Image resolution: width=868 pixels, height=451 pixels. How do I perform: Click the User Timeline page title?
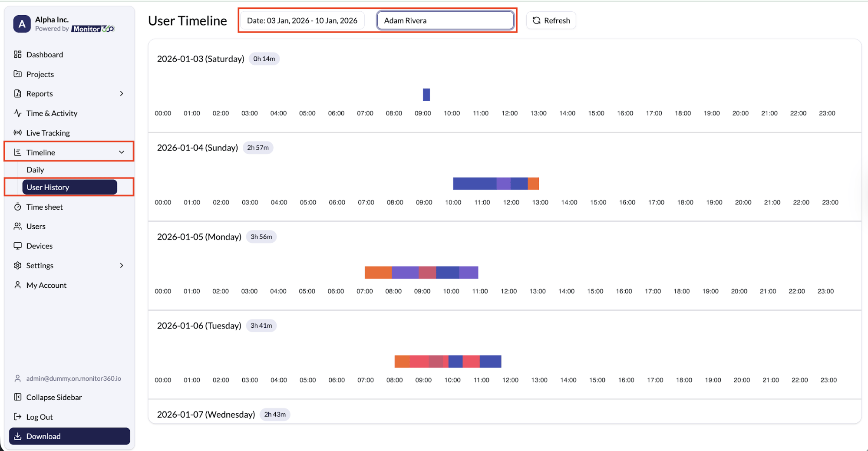[x=188, y=21]
